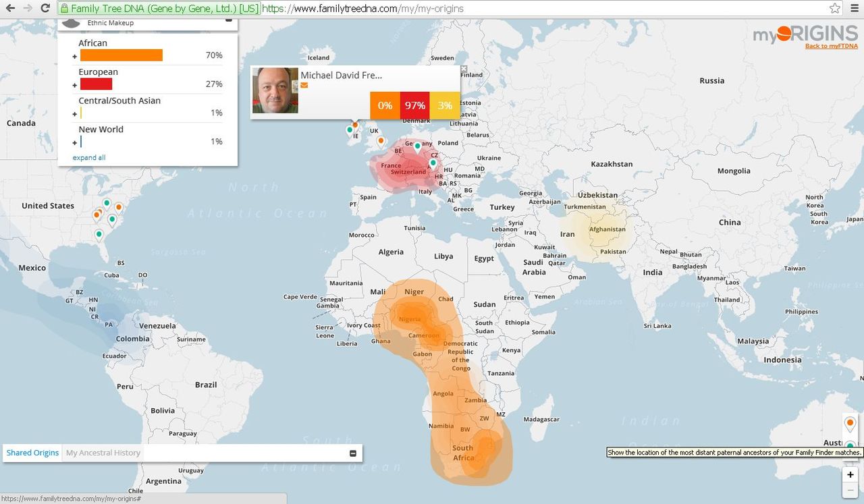This screenshot has height=504, width=864.
Task: Click the teal map pin over Germany
Action: (417, 146)
